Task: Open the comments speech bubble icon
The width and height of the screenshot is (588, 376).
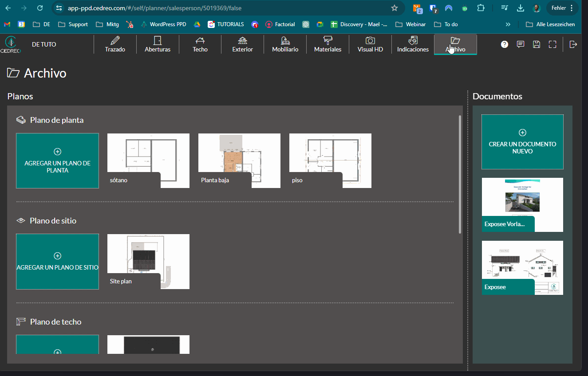Action: point(520,44)
